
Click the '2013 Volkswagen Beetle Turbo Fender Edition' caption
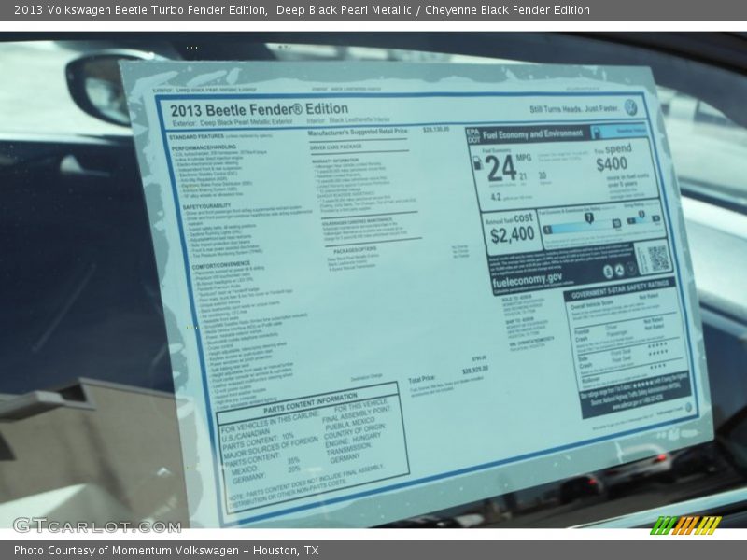coord(140,10)
